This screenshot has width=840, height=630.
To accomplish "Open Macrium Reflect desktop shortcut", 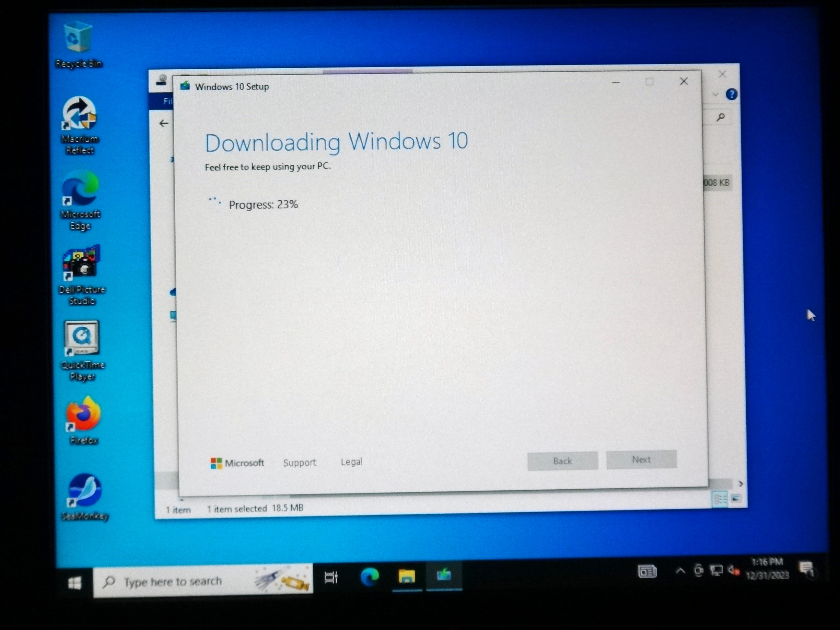I will pos(79,125).
